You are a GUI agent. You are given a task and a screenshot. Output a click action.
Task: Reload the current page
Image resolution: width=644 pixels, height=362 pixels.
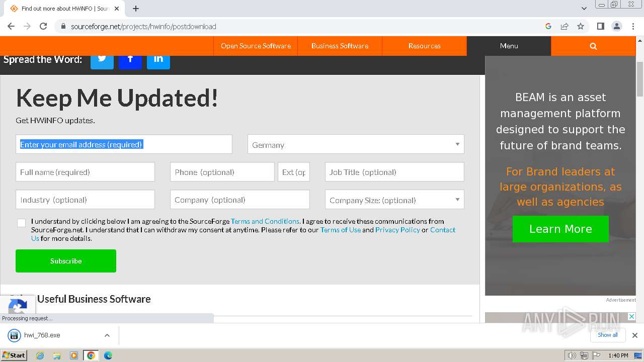(x=43, y=26)
